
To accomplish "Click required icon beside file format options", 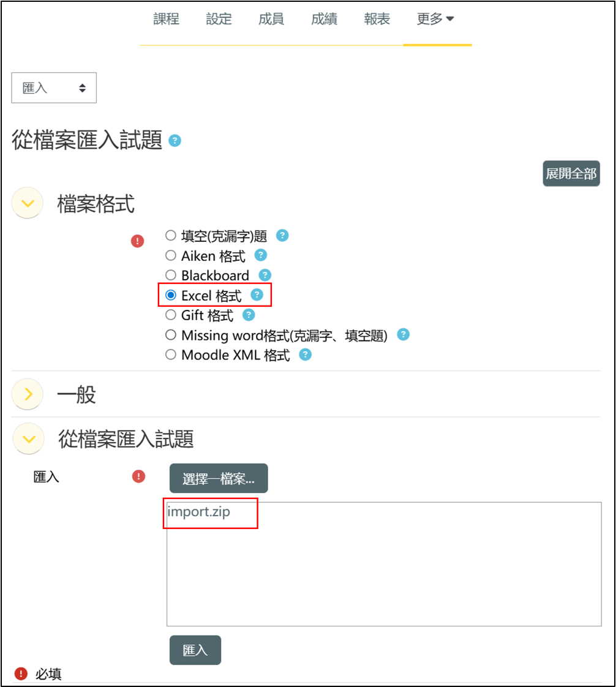I will click(138, 241).
